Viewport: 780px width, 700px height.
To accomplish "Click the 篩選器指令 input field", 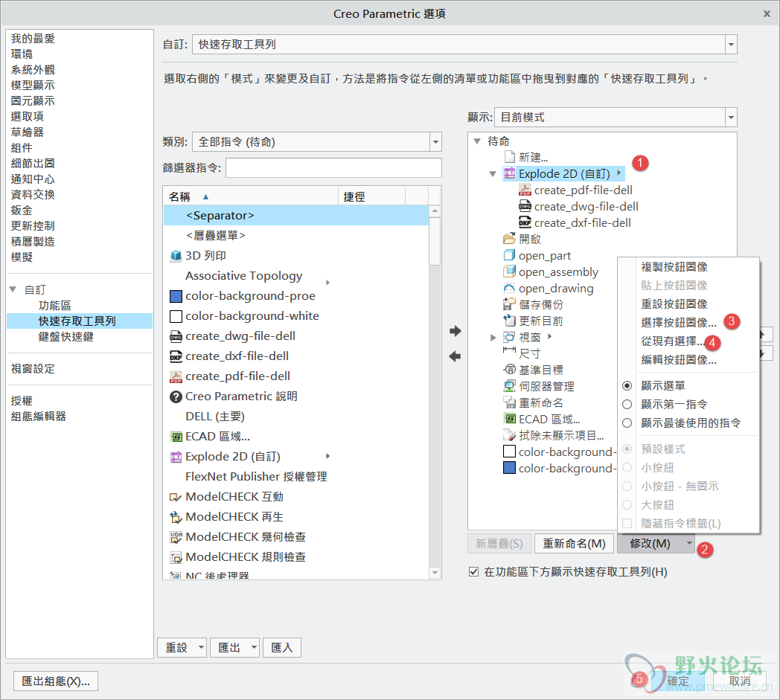I will coord(333,167).
